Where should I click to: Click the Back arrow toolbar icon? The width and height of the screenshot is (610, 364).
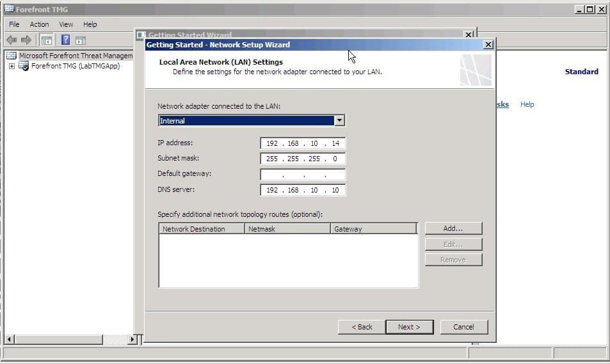[x=12, y=40]
